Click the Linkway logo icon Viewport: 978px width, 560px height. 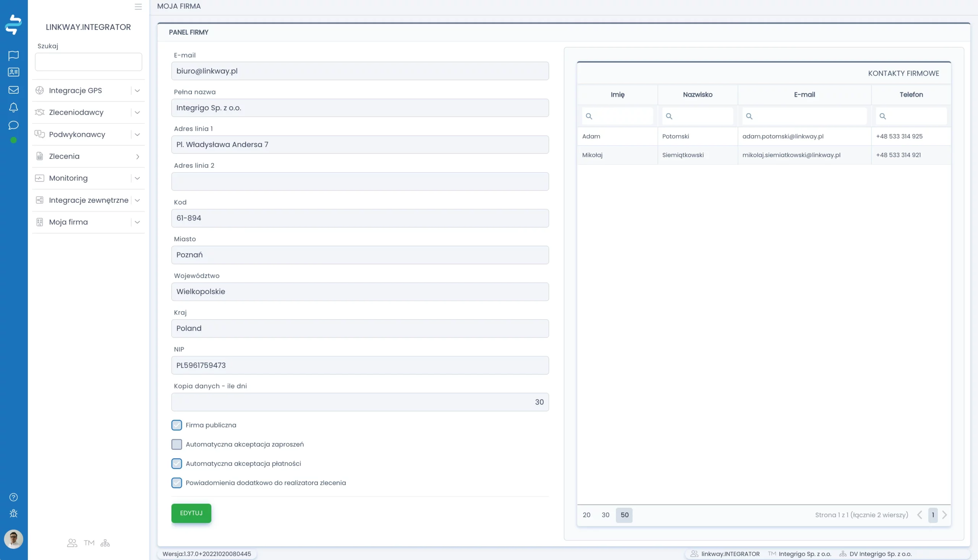tap(13, 24)
